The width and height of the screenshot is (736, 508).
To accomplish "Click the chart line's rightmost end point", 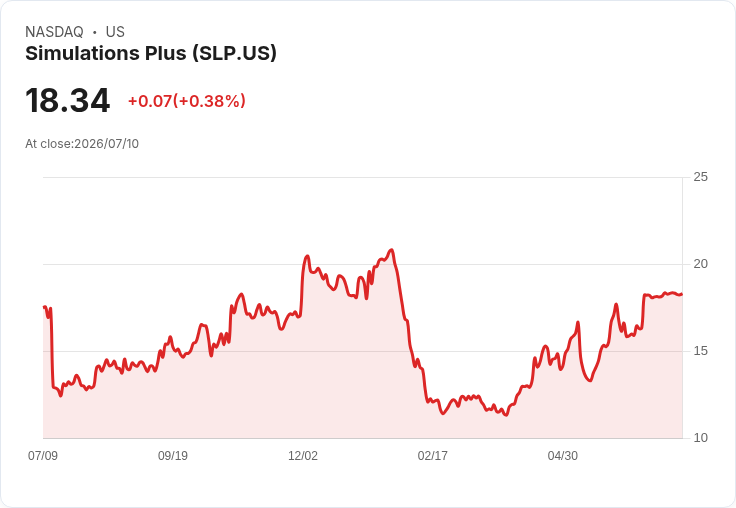I will pos(682,294).
